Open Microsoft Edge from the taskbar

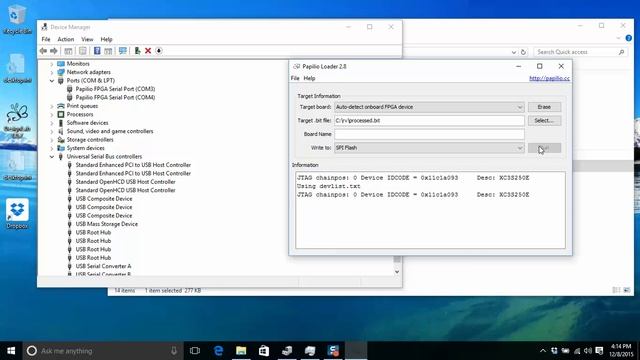(218, 351)
